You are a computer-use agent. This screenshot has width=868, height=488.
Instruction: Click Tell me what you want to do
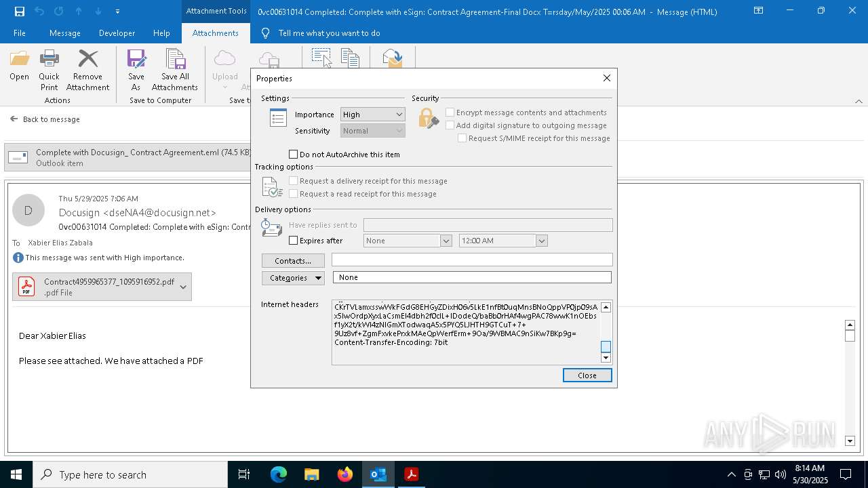(329, 33)
